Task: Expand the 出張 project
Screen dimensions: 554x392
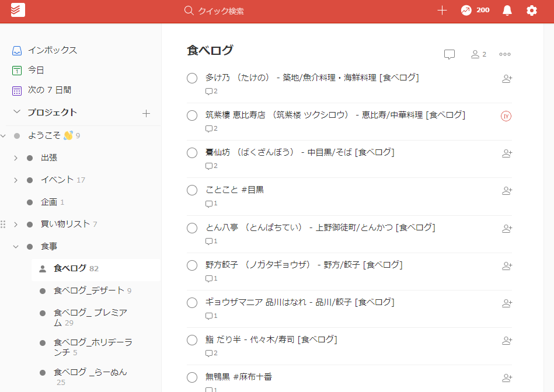Action: click(x=16, y=158)
